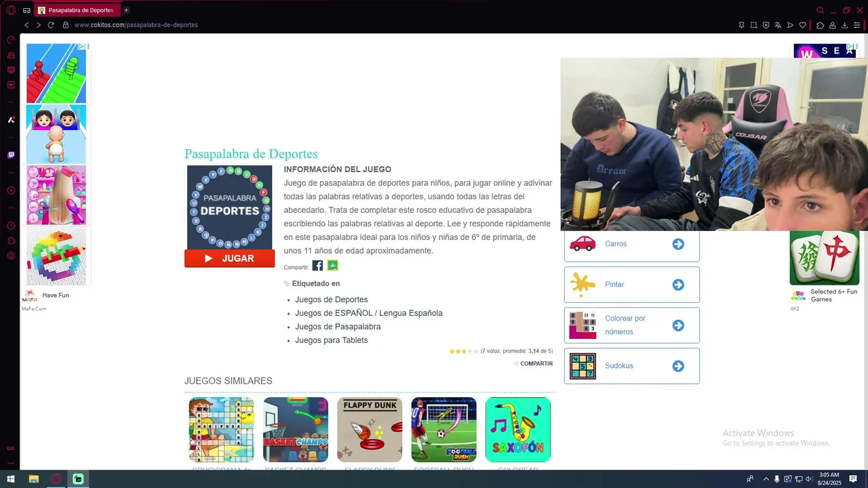Open the taskbar clock and date
Screen dimensions: 868x488
829,479
